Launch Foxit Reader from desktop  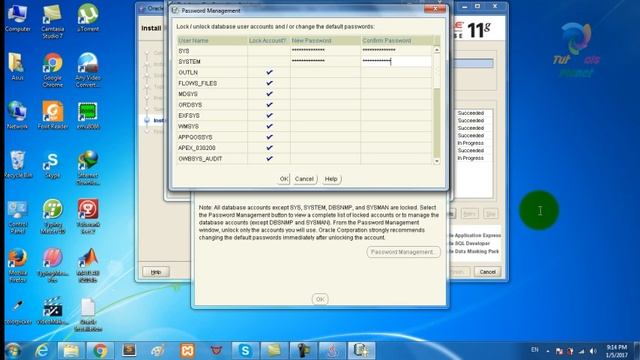pos(53,115)
